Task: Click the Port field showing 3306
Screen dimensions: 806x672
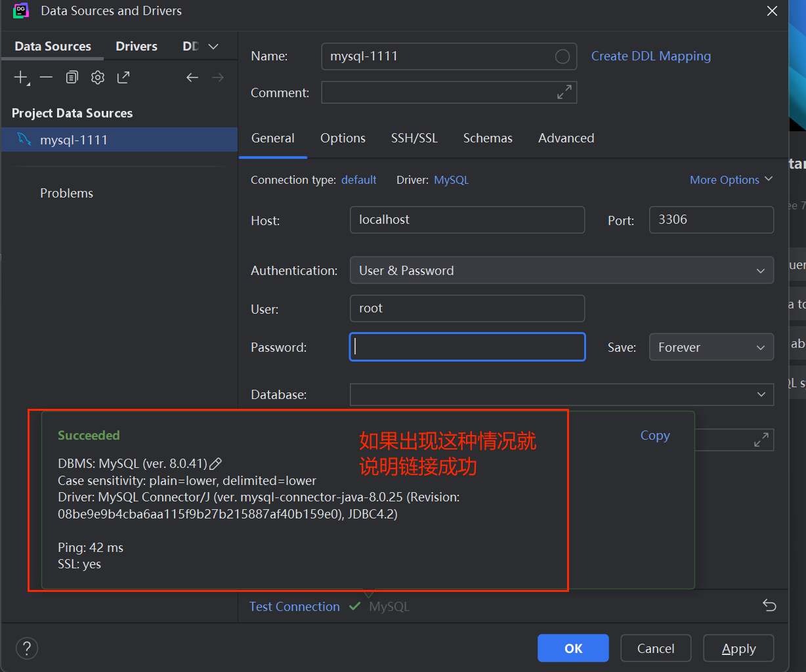Action: coord(711,220)
